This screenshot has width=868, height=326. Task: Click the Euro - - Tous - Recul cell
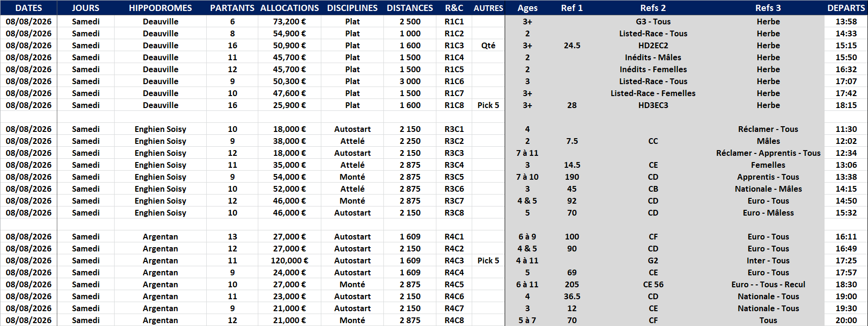tap(768, 284)
